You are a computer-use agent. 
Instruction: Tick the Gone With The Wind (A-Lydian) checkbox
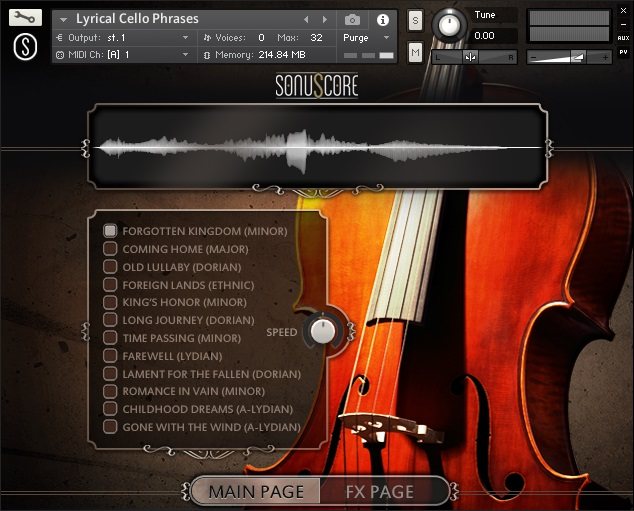[110, 427]
